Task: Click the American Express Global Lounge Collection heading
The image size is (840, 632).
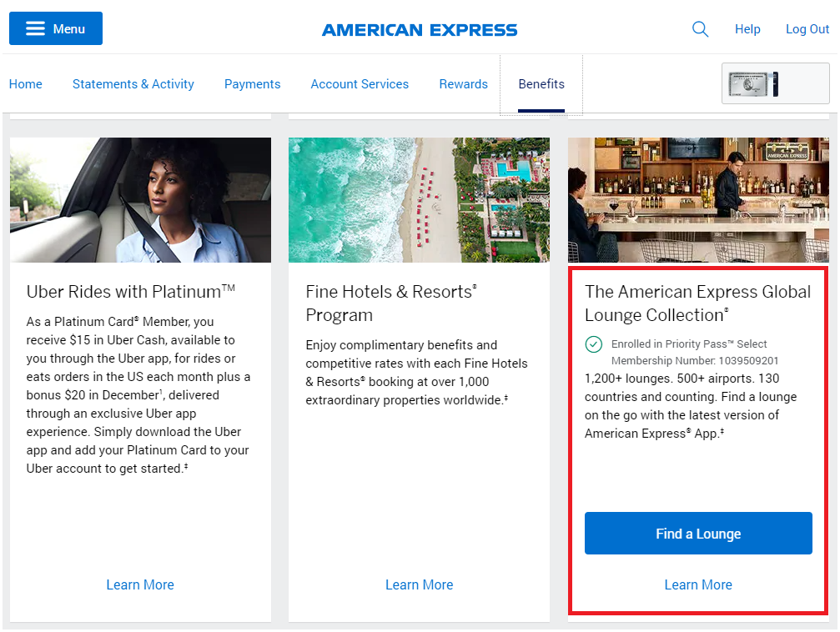Action: tap(698, 303)
